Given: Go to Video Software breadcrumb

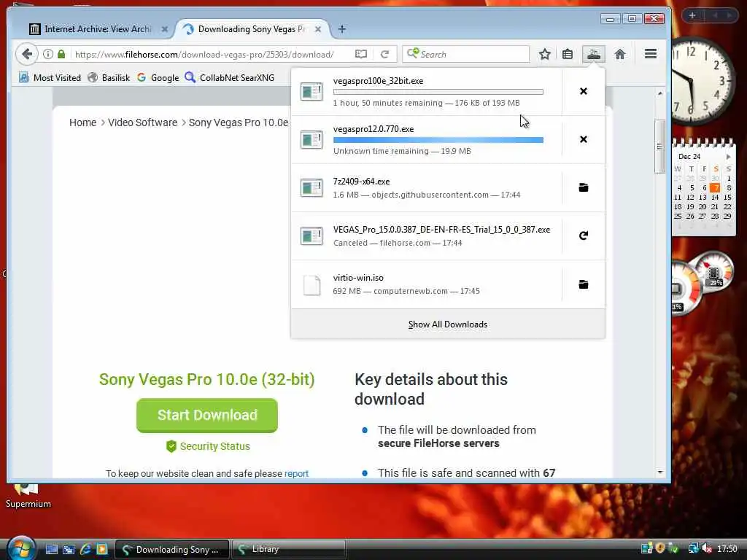Looking at the screenshot, I should tap(142, 122).
